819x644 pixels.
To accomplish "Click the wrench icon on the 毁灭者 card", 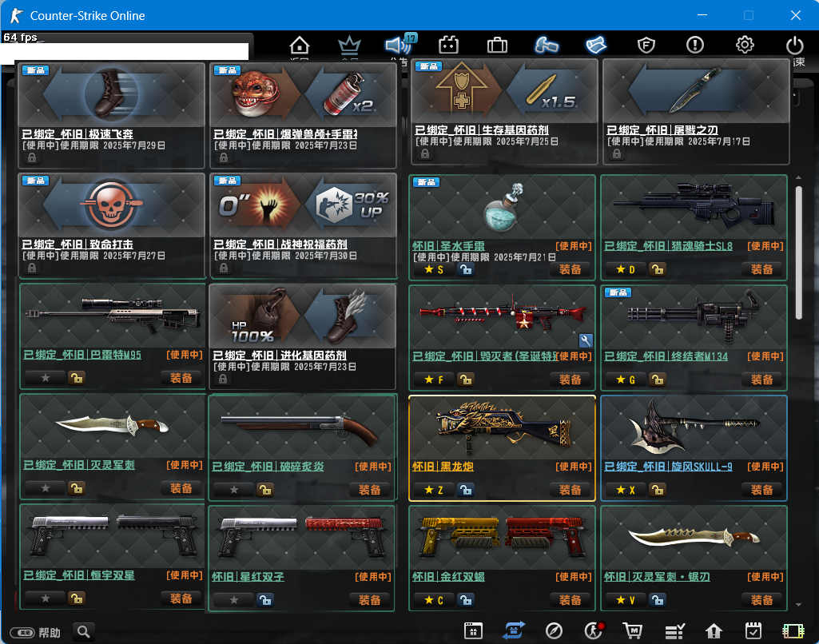I will [586, 340].
